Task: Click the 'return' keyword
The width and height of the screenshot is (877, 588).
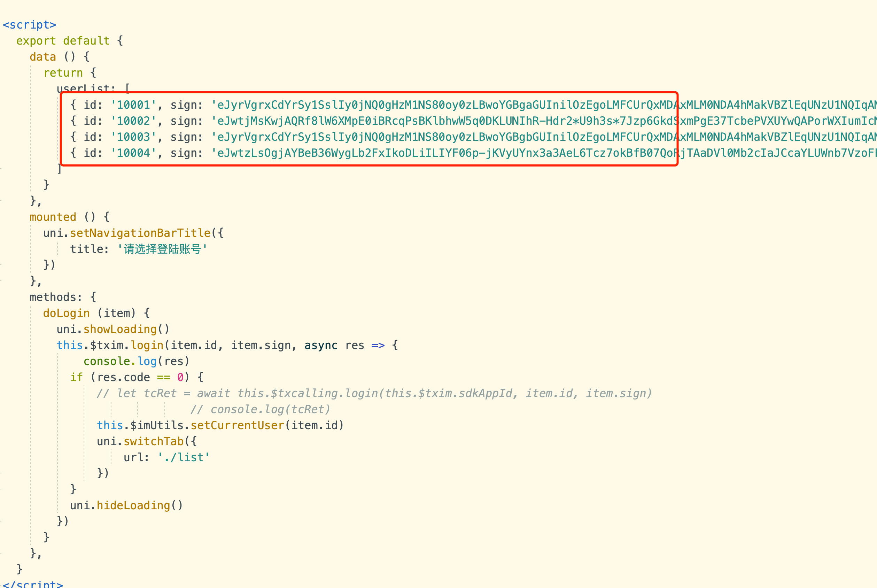Action: click(63, 73)
